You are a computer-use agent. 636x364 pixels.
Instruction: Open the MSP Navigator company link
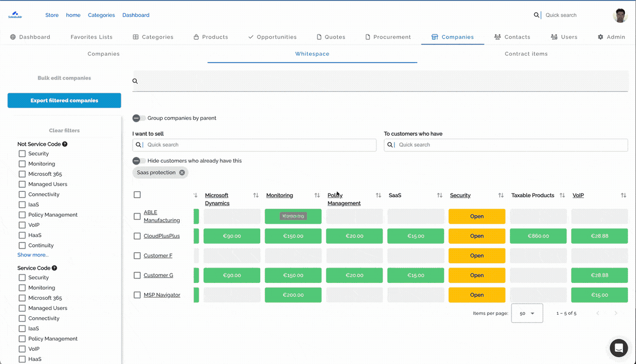click(162, 295)
